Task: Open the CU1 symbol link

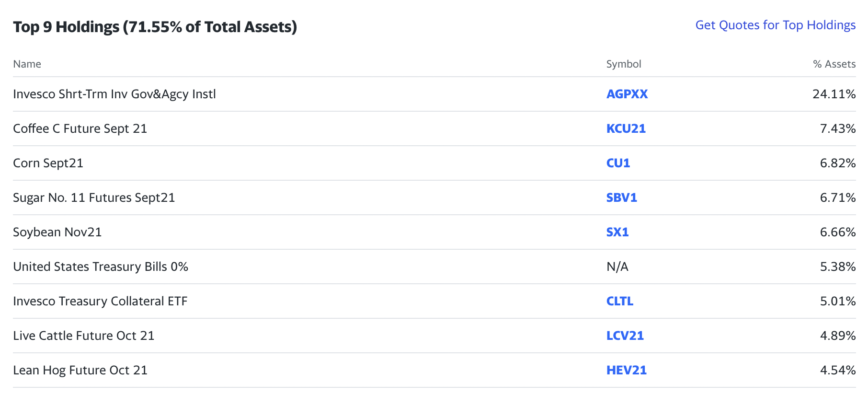Action: 618,163
